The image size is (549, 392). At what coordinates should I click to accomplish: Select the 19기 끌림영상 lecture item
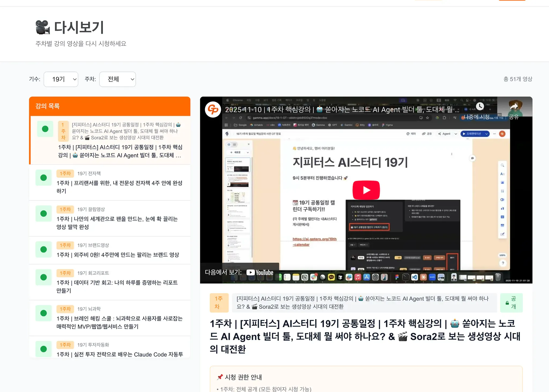tap(110, 218)
